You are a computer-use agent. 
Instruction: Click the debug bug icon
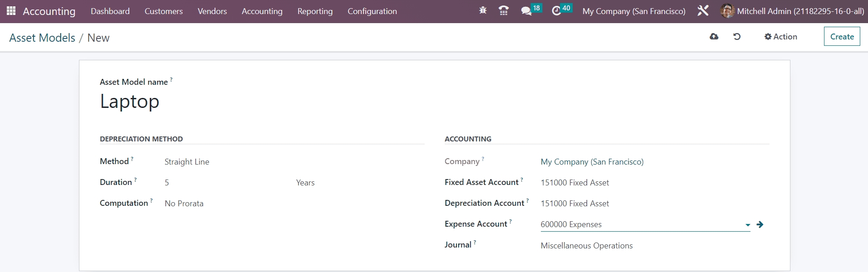click(x=483, y=10)
